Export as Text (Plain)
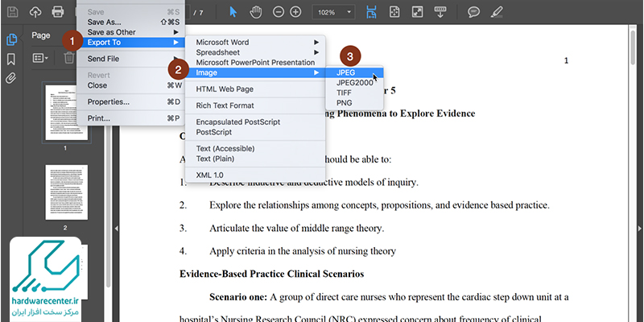This screenshot has width=644, height=322. (x=255, y=159)
